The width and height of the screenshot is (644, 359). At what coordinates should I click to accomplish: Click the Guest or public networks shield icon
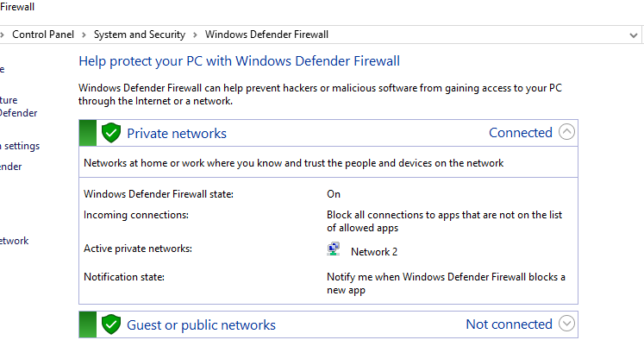(x=110, y=324)
